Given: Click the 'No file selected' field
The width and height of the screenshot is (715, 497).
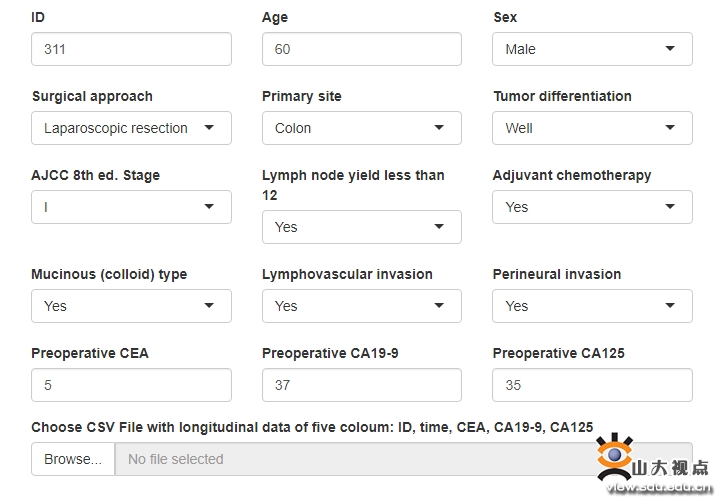Looking at the screenshot, I should pyautogui.click(x=350, y=459).
